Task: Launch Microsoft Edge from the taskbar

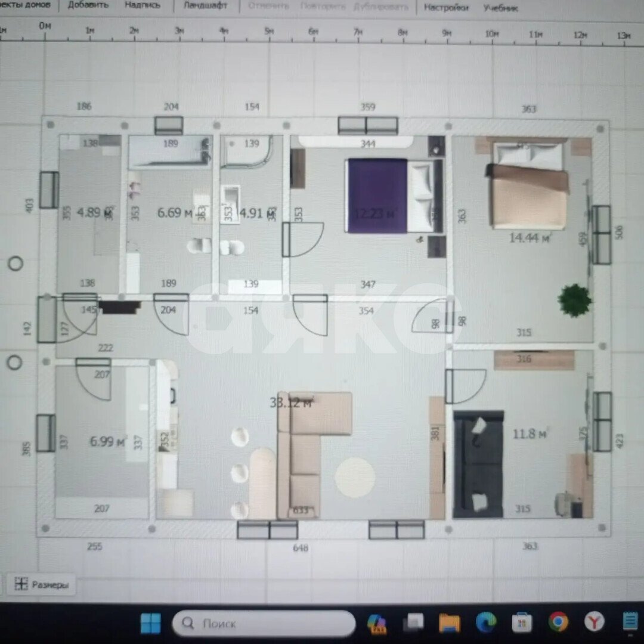Action: (486, 622)
